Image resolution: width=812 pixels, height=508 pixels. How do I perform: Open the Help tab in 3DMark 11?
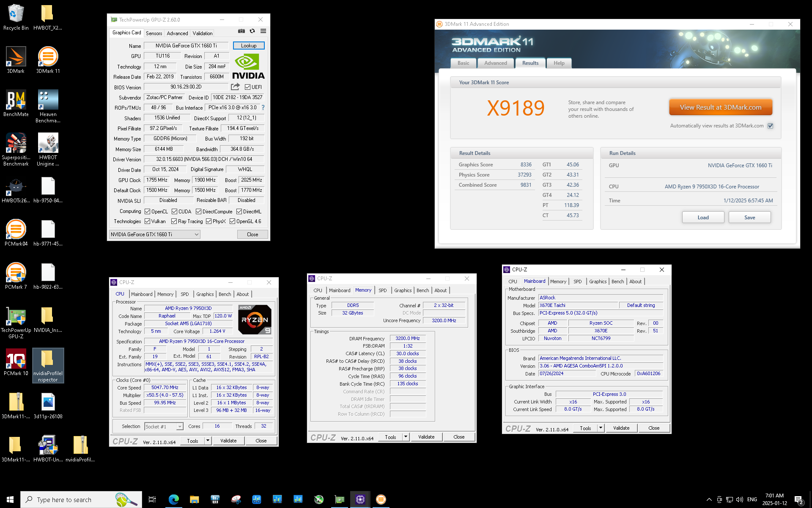pyautogui.click(x=559, y=63)
